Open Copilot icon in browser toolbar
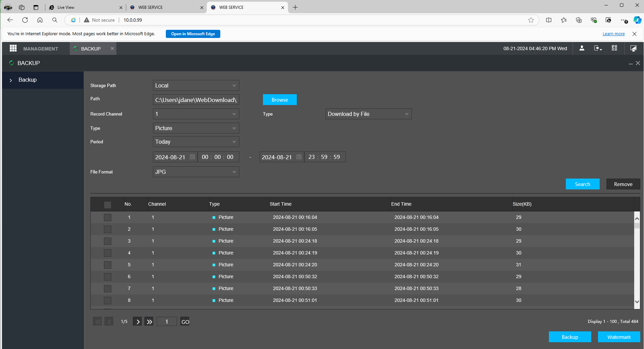The image size is (644, 349). coord(637,20)
